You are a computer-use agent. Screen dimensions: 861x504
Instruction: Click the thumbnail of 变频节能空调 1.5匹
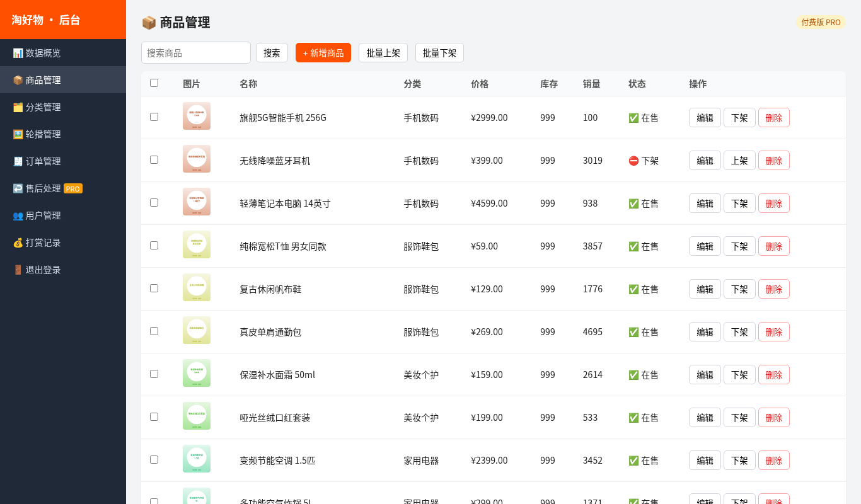click(197, 459)
